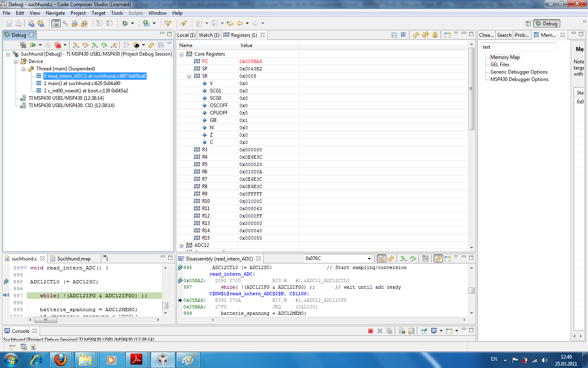Toggle Link with Active Debug Context in Disassembly
Viewport: 588px width, 368px height.
click(438, 258)
